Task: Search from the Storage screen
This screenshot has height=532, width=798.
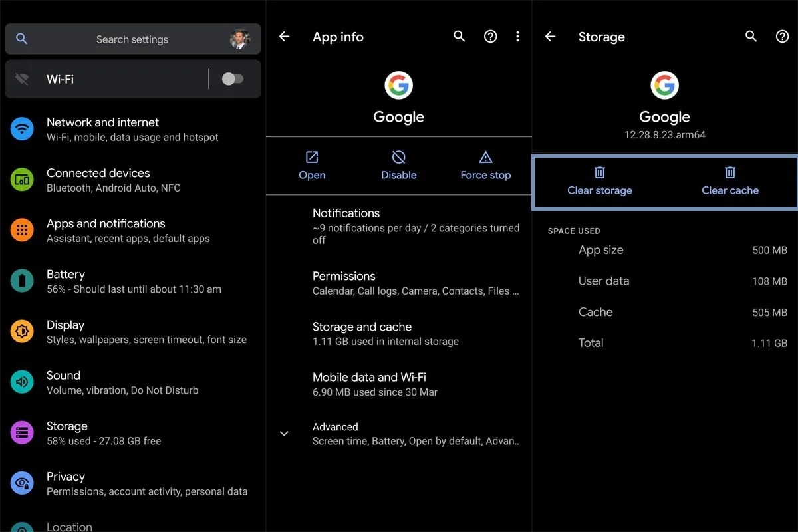Action: 751,37
